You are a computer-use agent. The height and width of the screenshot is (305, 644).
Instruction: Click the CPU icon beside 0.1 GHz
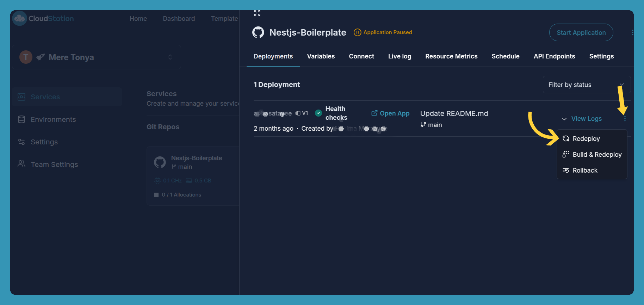[157, 181]
